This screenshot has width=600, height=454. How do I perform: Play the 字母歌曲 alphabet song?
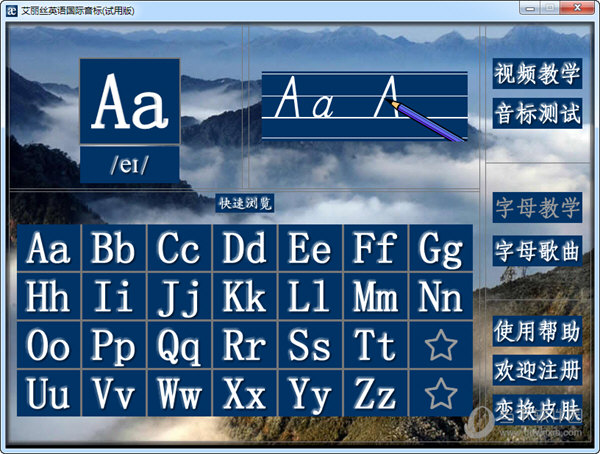[537, 251]
